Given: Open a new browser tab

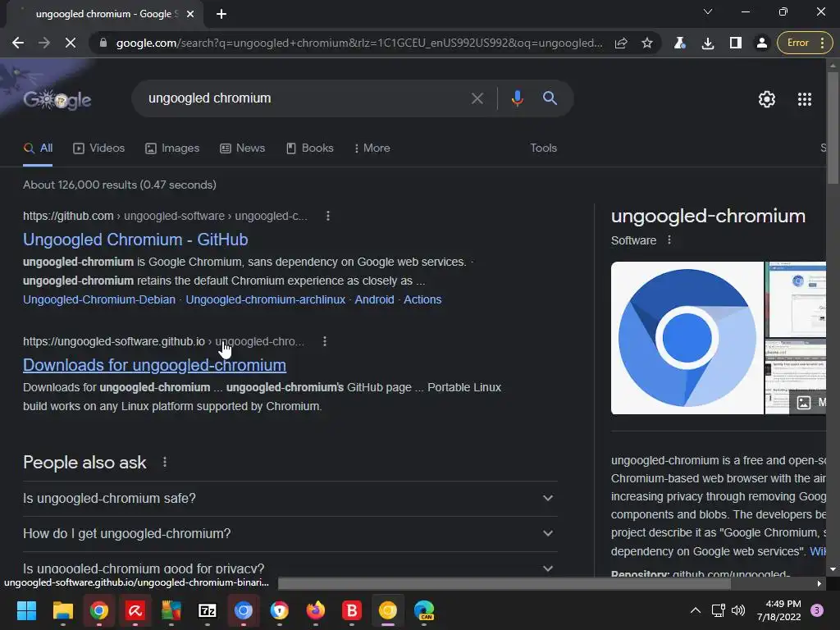Looking at the screenshot, I should click(221, 14).
